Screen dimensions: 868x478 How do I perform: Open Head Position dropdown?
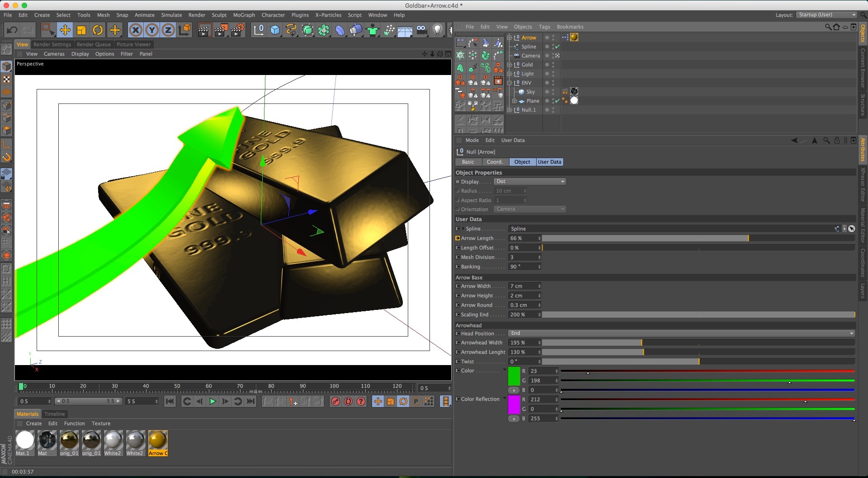tap(681, 333)
